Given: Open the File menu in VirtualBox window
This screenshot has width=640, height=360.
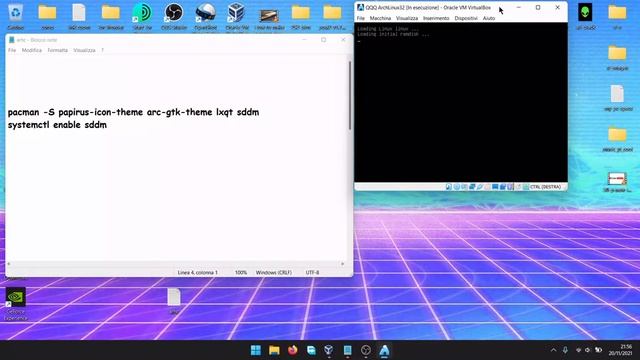Looking at the screenshot, I should pyautogui.click(x=361, y=18).
